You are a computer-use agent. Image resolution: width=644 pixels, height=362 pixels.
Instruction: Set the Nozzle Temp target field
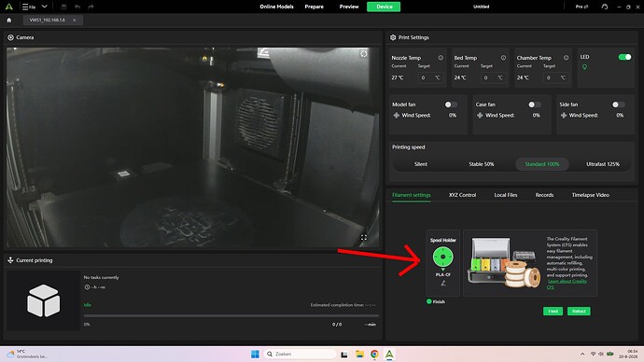pyautogui.click(x=430, y=77)
